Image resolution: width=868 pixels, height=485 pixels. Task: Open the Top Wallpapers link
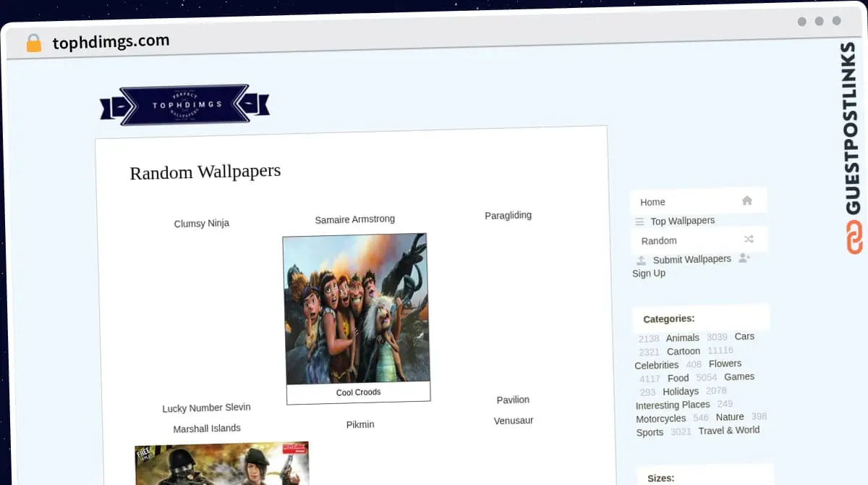point(682,221)
